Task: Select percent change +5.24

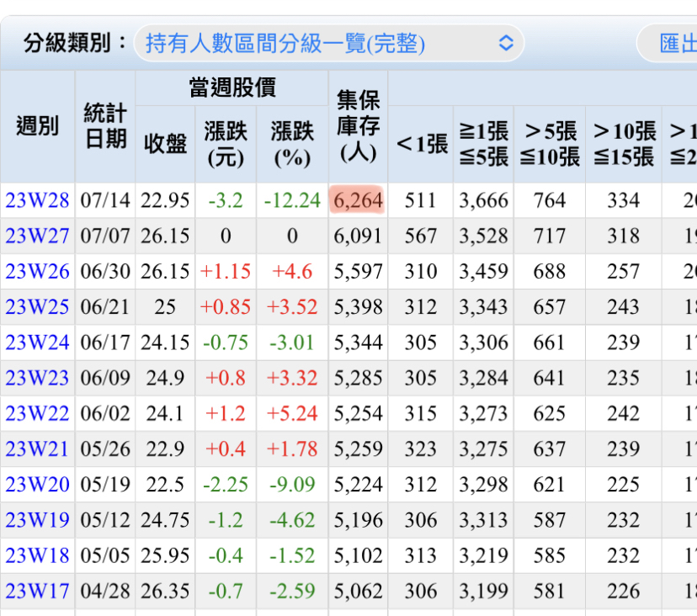Action: pos(292,414)
